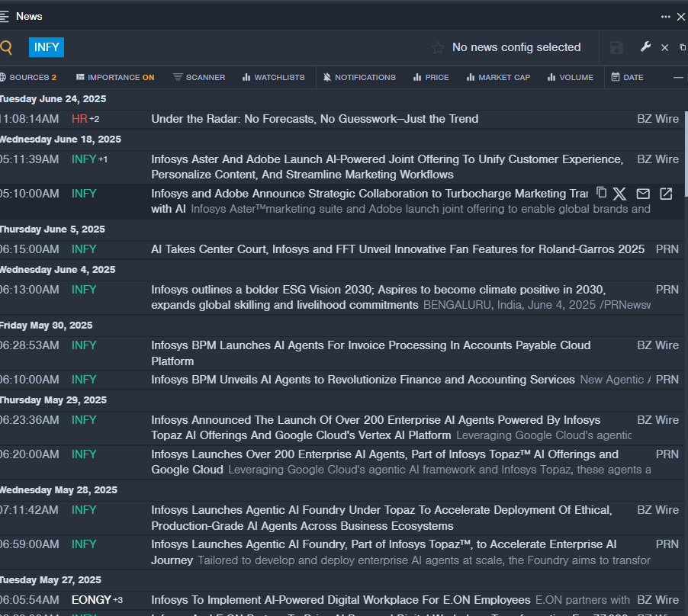
Task: Open Agentic AI Foundry, Part of Infosys Topaz headline
Action: click(384, 552)
